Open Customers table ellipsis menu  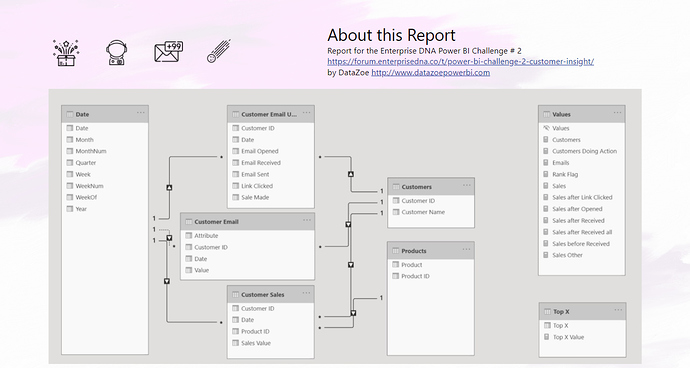point(466,186)
